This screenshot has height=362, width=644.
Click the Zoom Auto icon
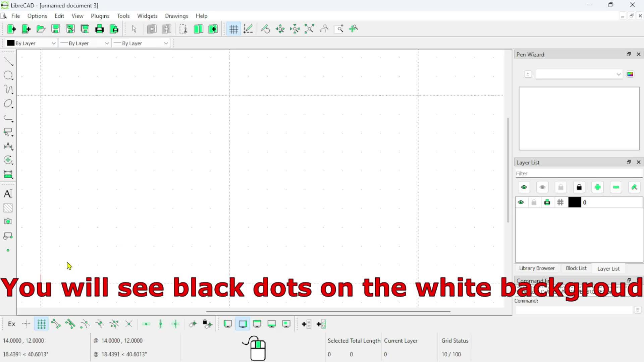click(309, 29)
